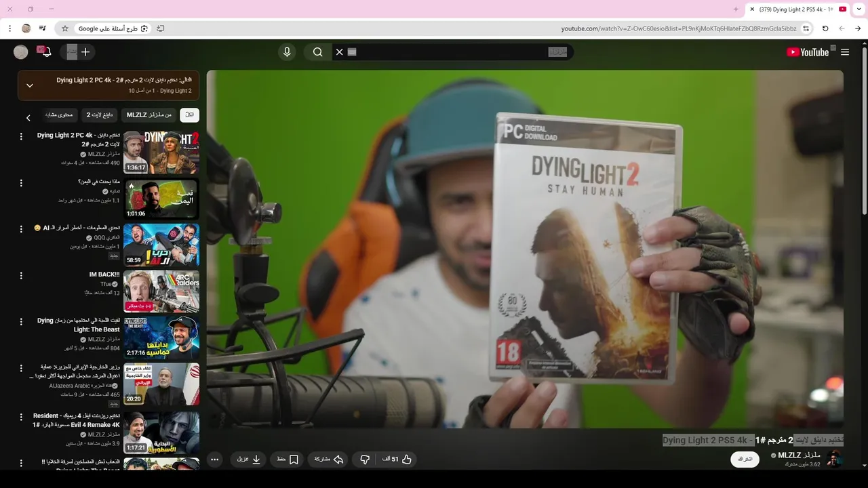Open the MLZLZ channel name link

tap(799, 455)
